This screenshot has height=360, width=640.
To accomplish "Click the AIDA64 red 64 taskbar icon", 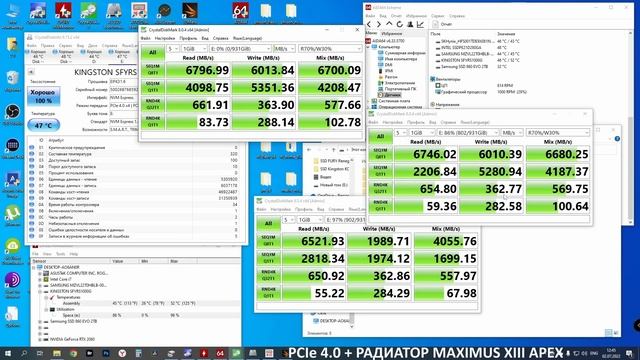I will pos(220,353).
